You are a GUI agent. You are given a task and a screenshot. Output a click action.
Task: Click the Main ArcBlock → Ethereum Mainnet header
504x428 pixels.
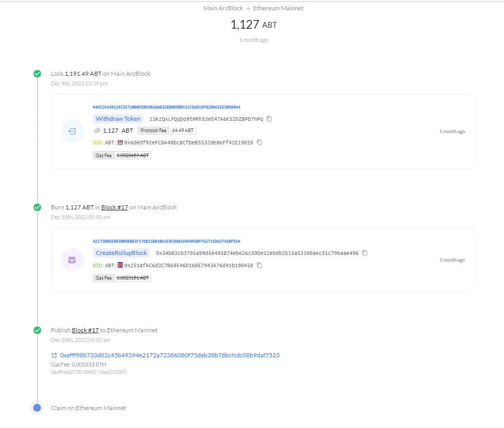tap(253, 8)
